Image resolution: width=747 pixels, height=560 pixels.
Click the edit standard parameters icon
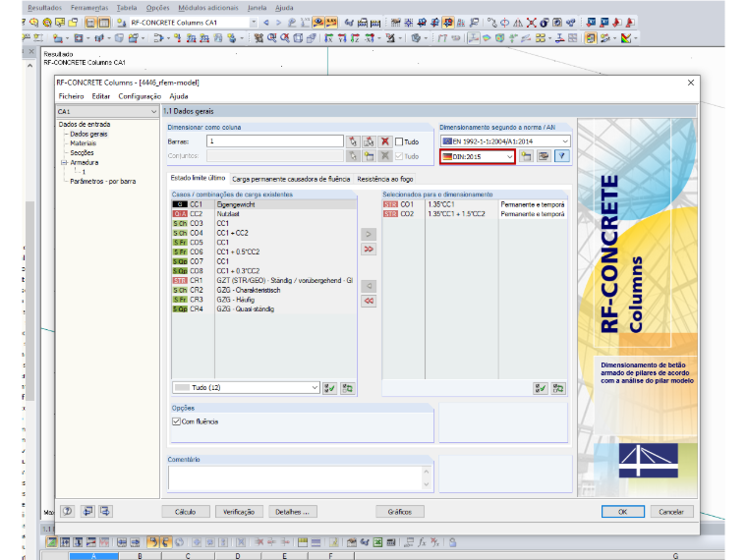(544, 156)
